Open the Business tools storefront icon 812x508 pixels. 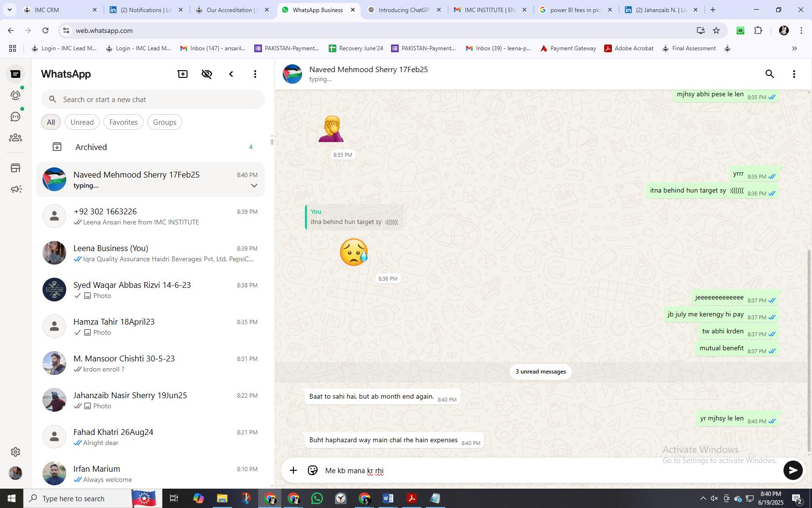click(15, 168)
